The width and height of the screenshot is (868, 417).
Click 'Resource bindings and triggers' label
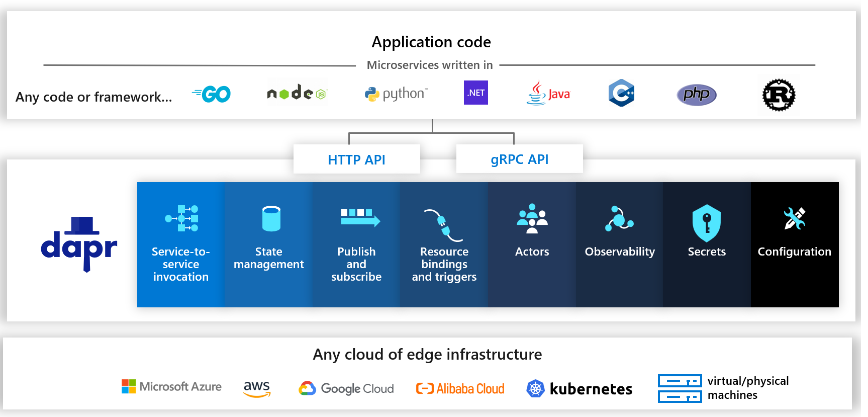coord(444,264)
